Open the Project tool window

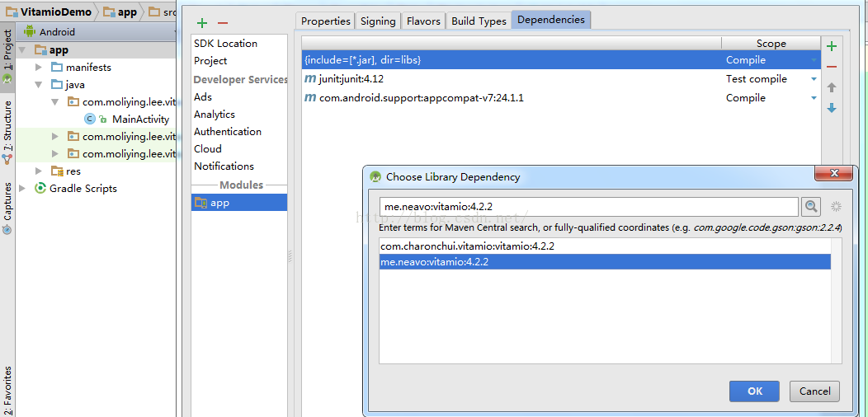tap(7, 56)
